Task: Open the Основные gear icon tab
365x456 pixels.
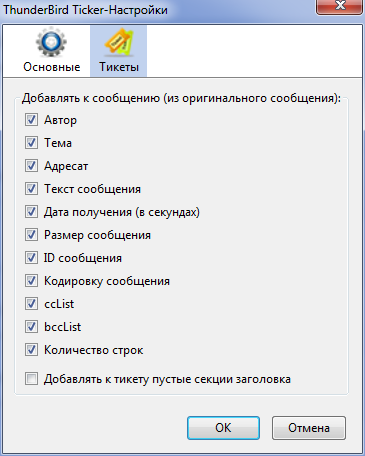Action: click(51, 42)
